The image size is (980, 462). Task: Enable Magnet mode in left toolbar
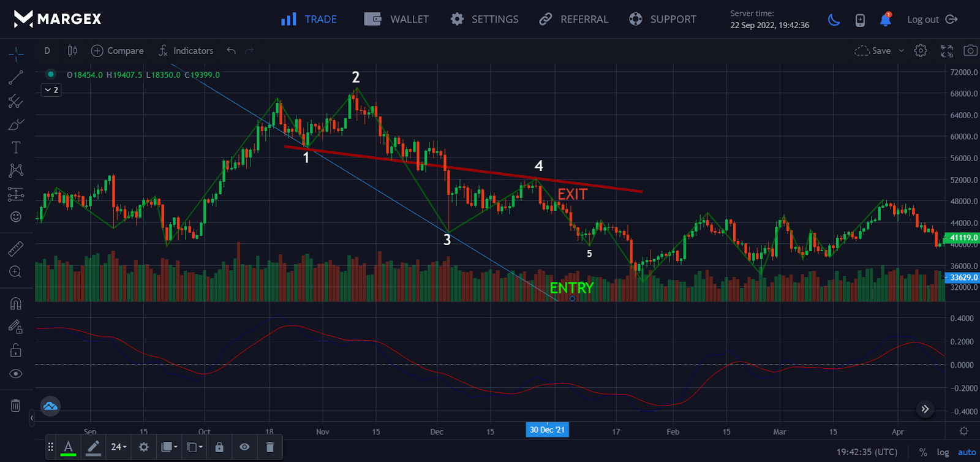16,304
